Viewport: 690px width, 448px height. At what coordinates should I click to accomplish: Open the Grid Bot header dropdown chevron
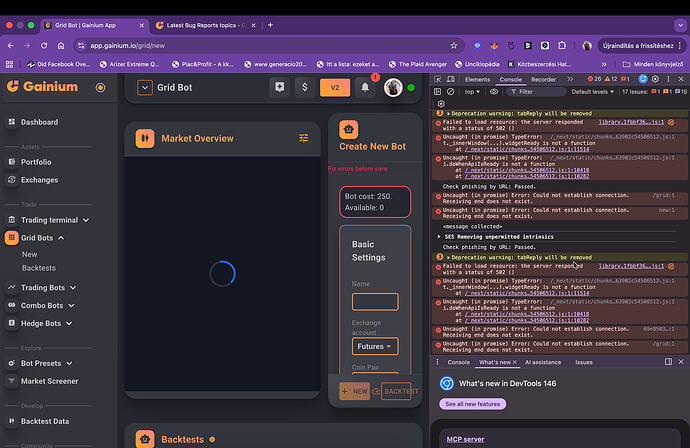click(144, 88)
